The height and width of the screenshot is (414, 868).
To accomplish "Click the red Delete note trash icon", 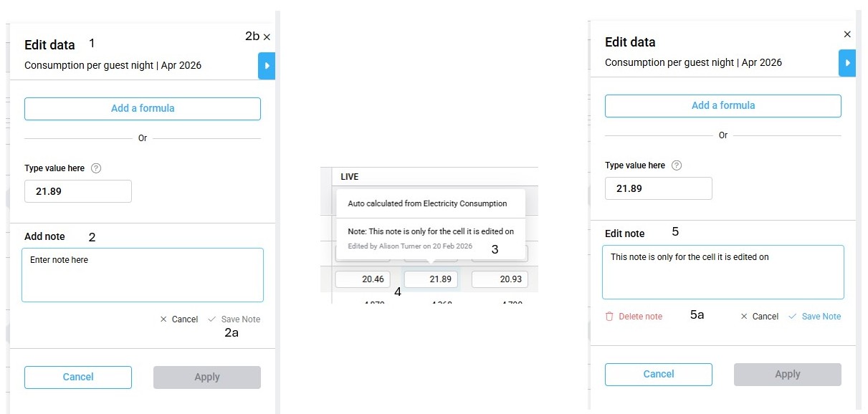I will click(x=609, y=317).
